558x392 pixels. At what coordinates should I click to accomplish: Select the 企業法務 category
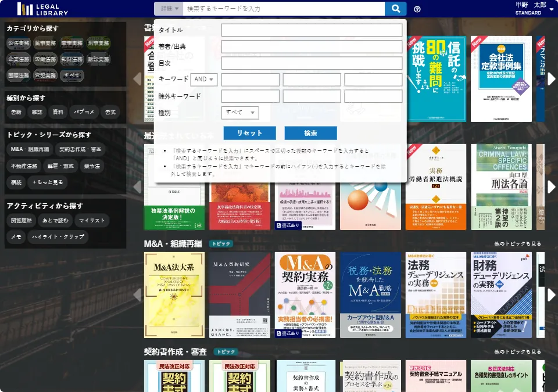(19, 59)
